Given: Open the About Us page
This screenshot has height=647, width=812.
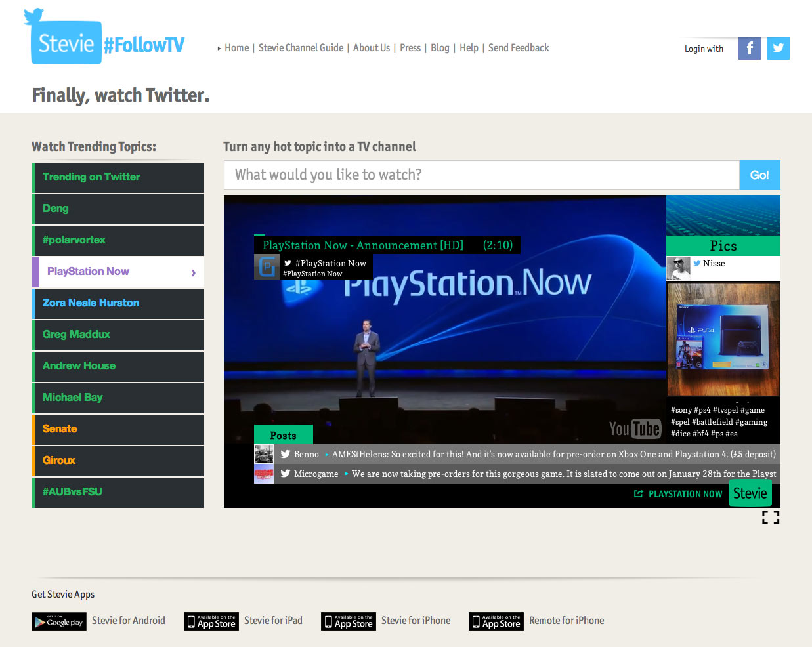Looking at the screenshot, I should coord(372,48).
